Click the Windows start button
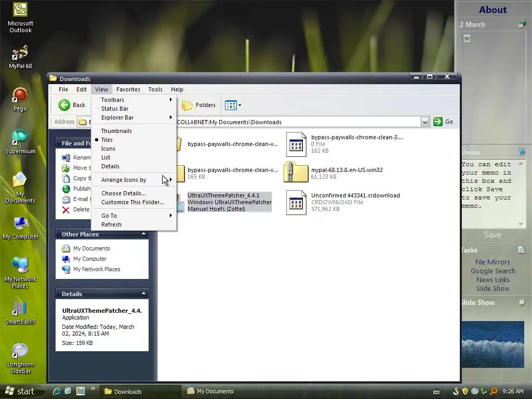This screenshot has height=399, width=532. point(21,392)
